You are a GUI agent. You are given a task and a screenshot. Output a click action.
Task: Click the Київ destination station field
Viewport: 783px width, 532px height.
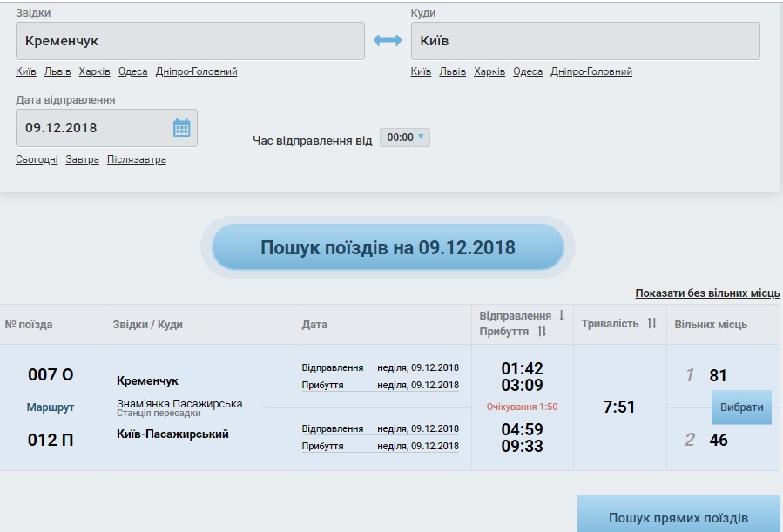tap(584, 41)
